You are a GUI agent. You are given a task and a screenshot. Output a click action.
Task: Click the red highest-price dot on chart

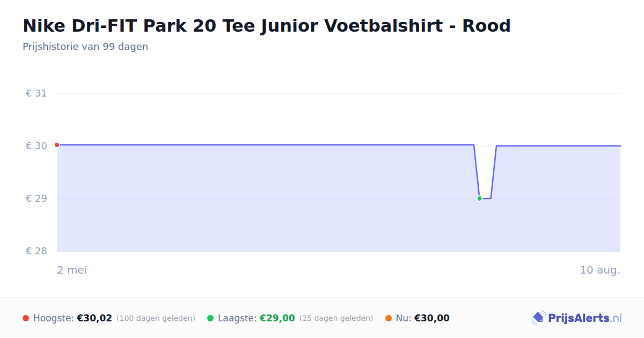pyautogui.click(x=57, y=145)
